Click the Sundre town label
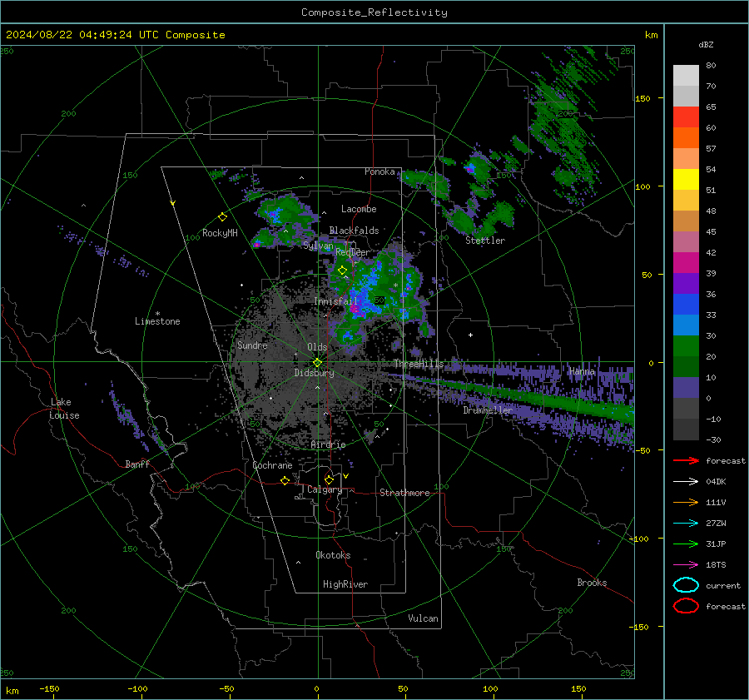749x700 pixels. click(x=252, y=345)
